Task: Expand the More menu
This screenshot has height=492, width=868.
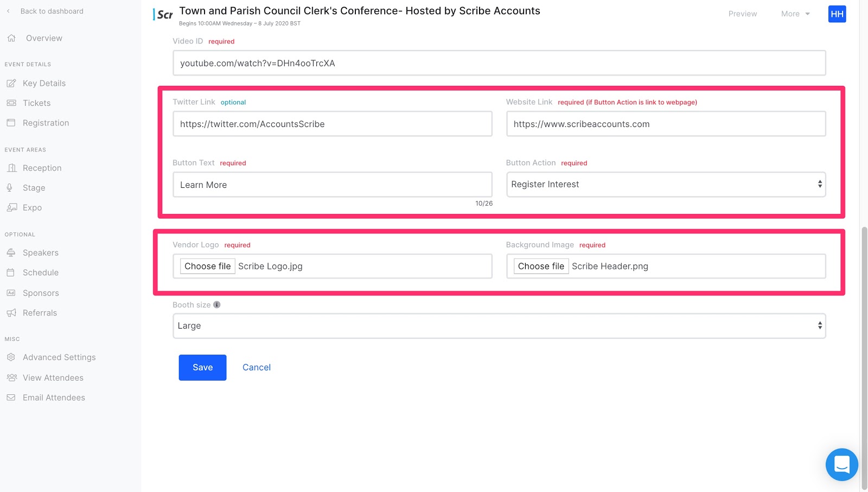Action: click(795, 14)
